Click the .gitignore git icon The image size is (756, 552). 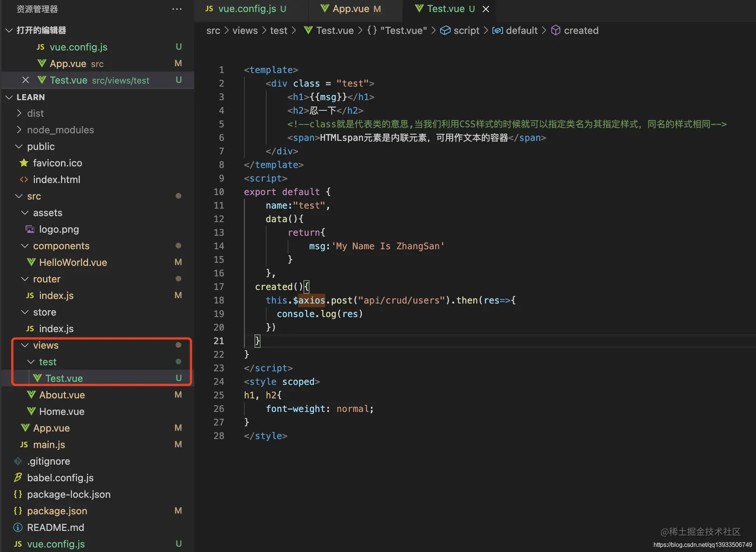coord(17,461)
